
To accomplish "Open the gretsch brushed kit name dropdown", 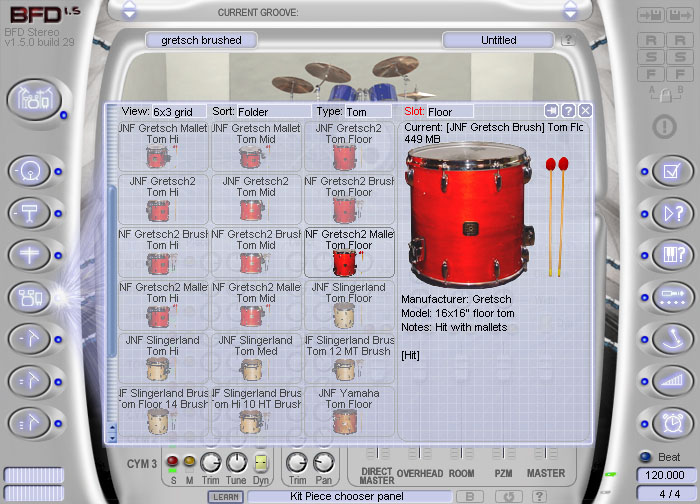I will (x=201, y=40).
